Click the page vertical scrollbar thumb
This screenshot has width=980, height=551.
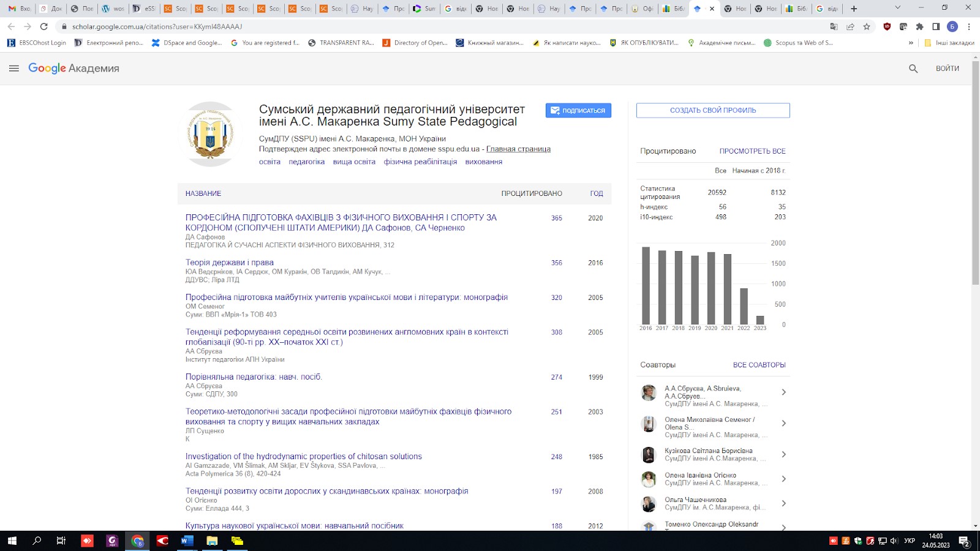pos(976,171)
